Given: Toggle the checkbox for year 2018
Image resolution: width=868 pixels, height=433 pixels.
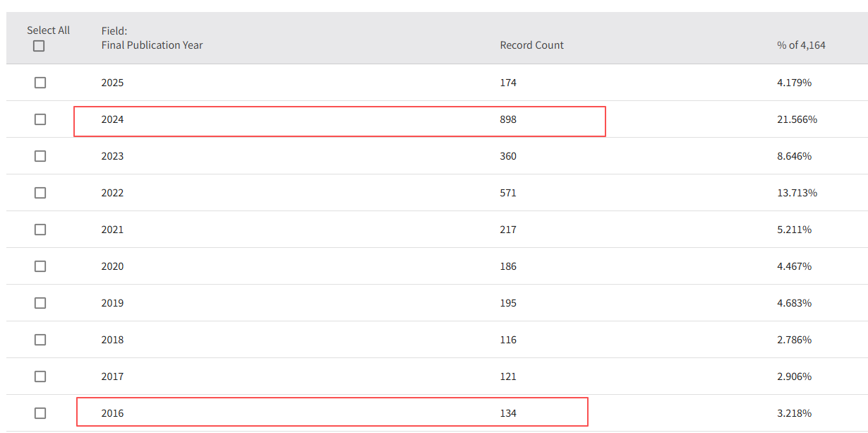Looking at the screenshot, I should coord(40,340).
